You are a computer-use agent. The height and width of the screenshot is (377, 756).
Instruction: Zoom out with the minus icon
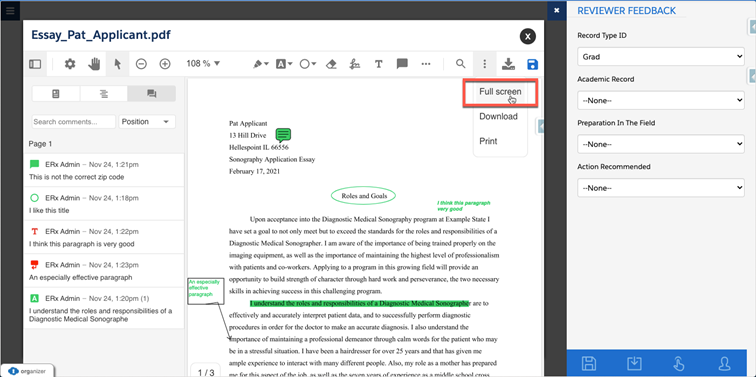coord(141,64)
